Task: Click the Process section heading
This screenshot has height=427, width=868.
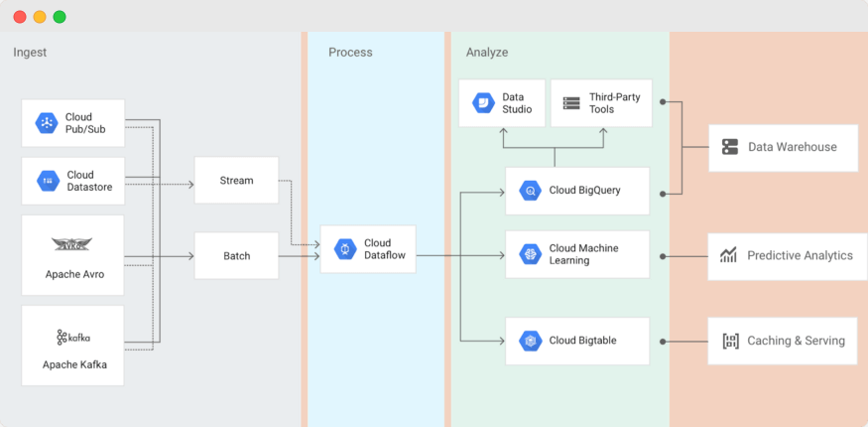Action: pyautogui.click(x=350, y=52)
